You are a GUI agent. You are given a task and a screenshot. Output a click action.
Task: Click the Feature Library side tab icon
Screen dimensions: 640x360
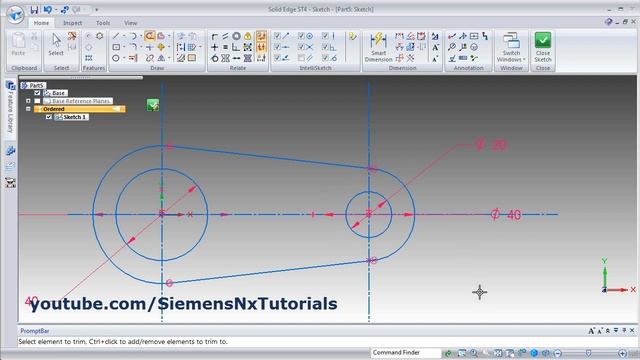click(x=10, y=85)
